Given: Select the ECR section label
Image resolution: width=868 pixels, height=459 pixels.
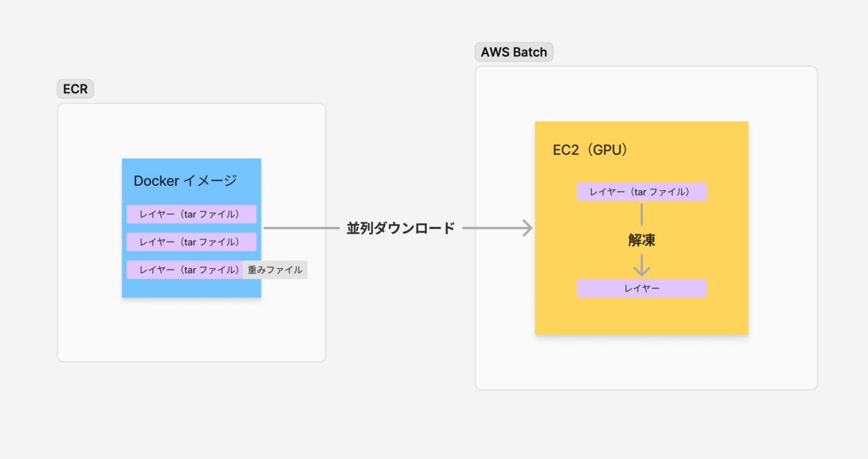Looking at the screenshot, I should [x=75, y=90].
